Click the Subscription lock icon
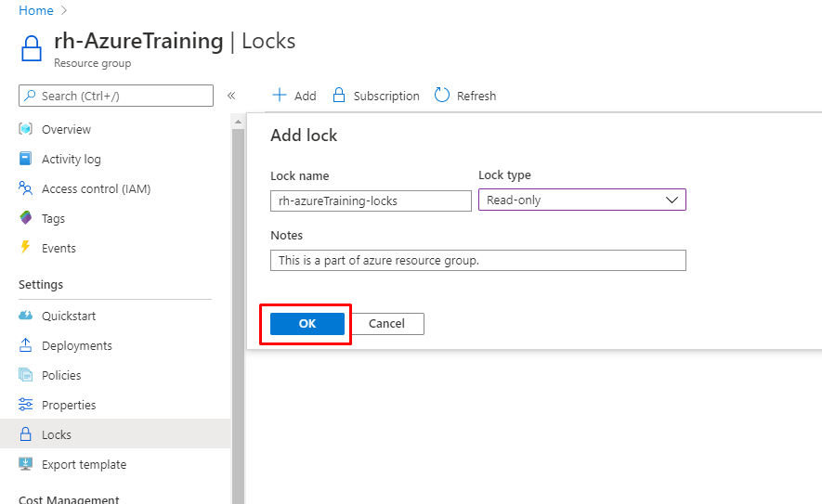822x504 pixels. click(x=339, y=95)
